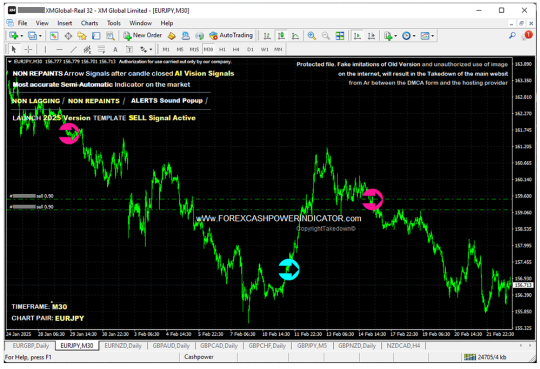The height and width of the screenshot is (369, 540).
Task: Switch to the GBPJPY,M5 chart tab
Action: click(312, 346)
